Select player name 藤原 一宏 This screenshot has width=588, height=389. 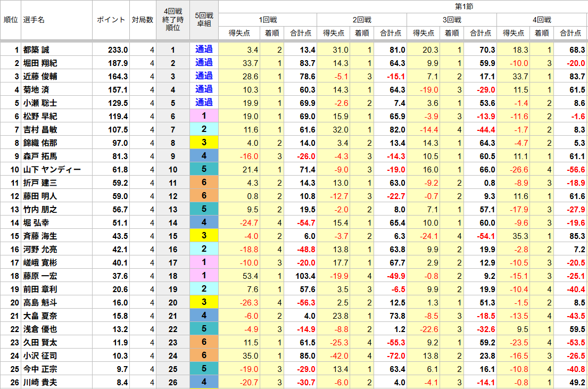(40, 276)
